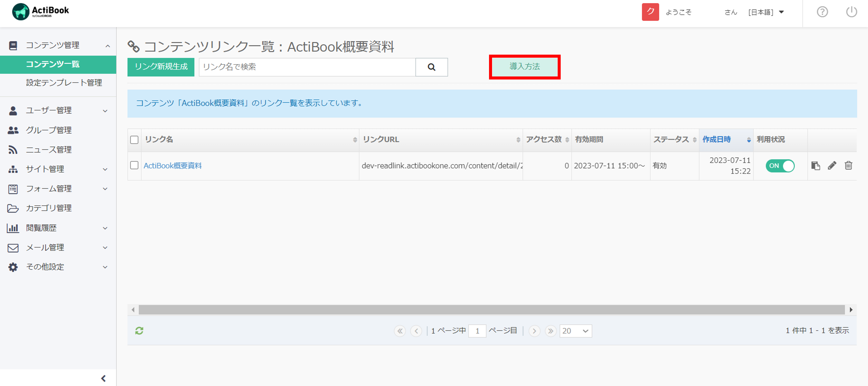Click the page number input box
Image resolution: width=868 pixels, height=386 pixels.
coord(477,331)
